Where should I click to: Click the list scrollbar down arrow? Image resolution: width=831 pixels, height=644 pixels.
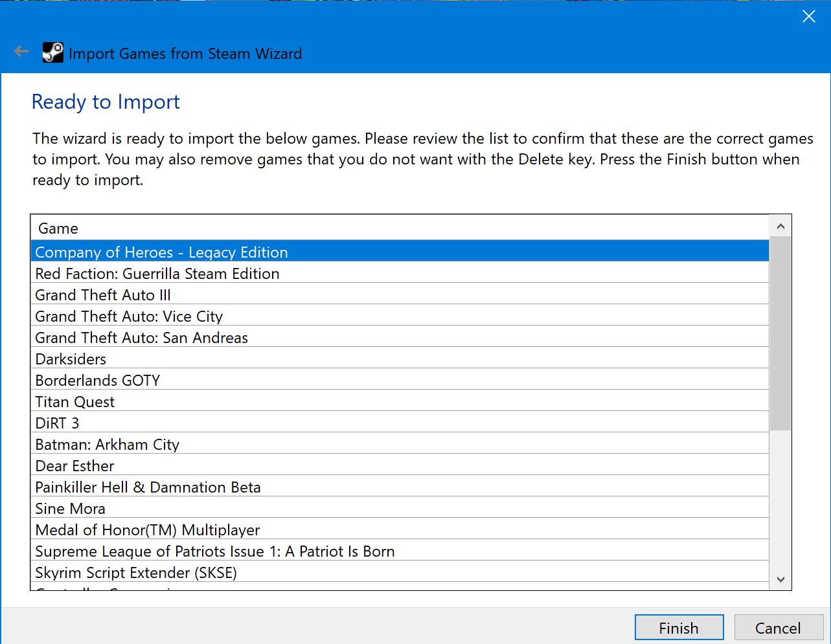pos(780,579)
